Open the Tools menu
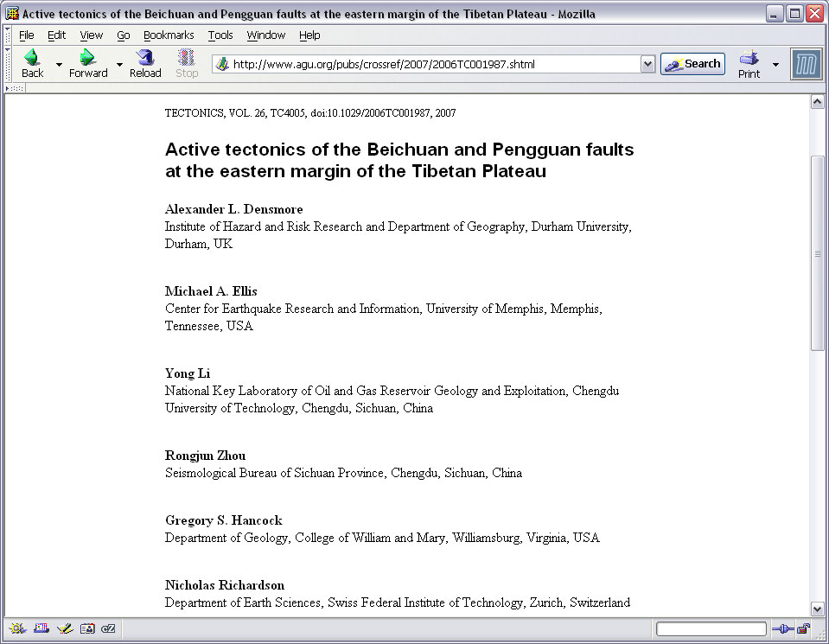 [x=220, y=35]
